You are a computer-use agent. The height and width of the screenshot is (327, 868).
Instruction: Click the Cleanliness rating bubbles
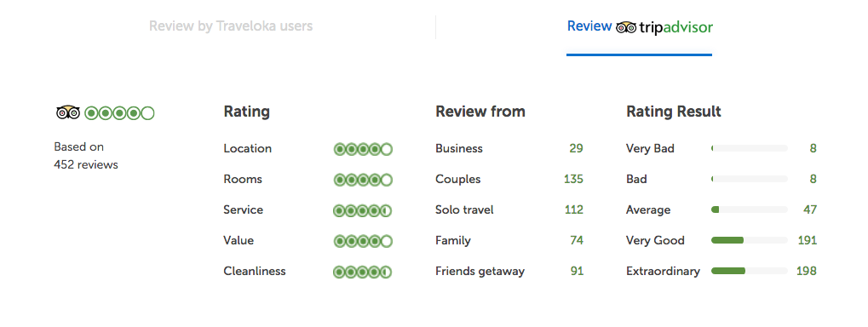(x=363, y=272)
